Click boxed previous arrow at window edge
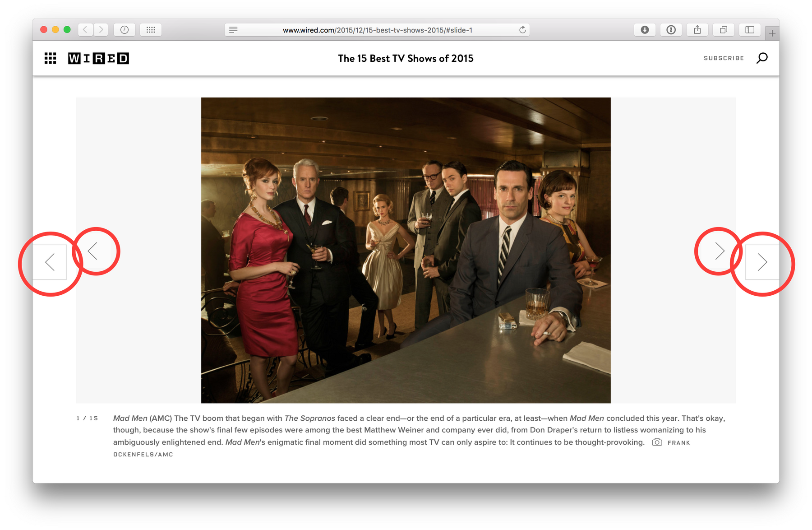The image size is (812, 530). tap(50, 262)
